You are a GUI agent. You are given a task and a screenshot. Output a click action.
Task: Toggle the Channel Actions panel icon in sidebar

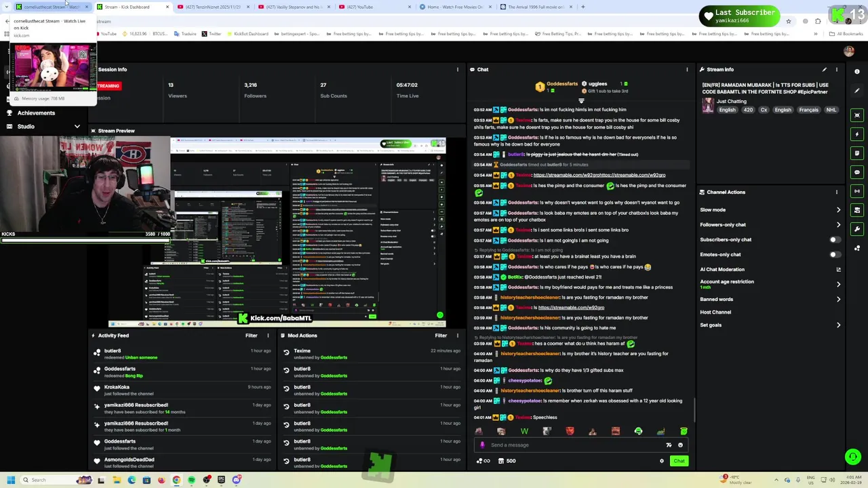pos(857,210)
